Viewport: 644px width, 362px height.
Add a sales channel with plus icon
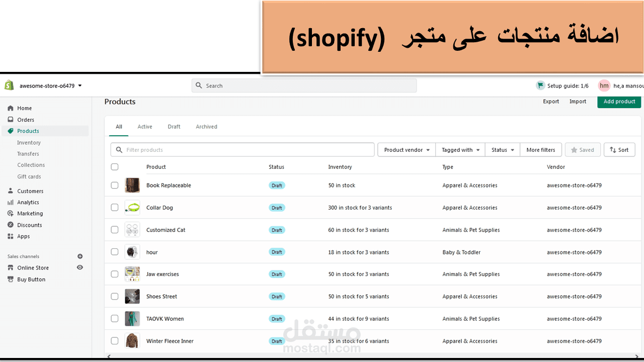tap(80, 256)
